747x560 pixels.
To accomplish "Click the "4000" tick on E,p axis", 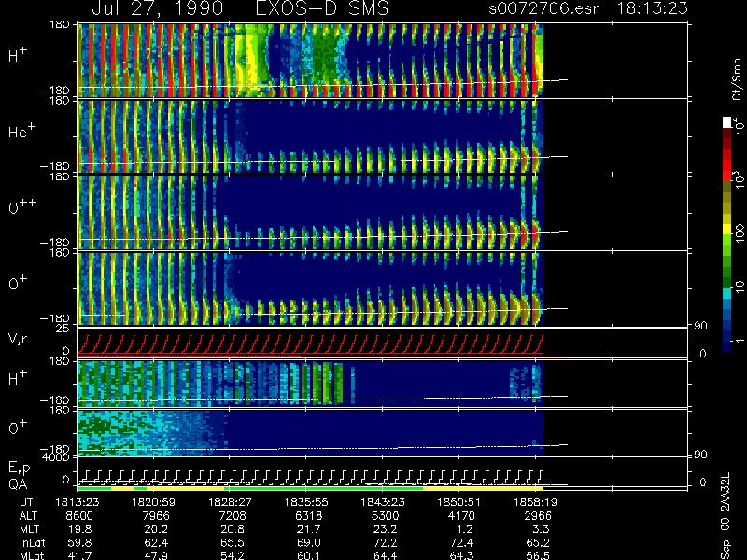I will click(x=58, y=457).
